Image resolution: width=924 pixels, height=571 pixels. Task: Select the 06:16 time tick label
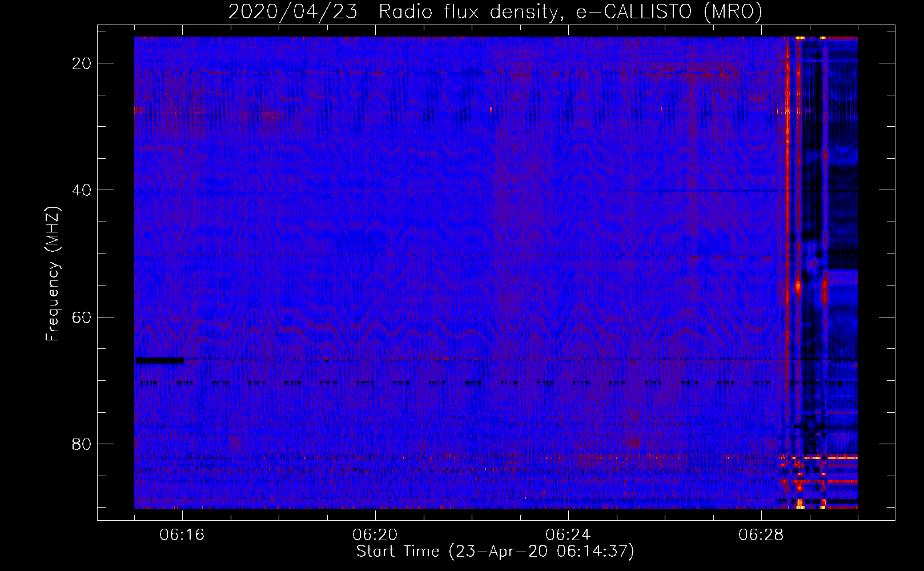182,535
